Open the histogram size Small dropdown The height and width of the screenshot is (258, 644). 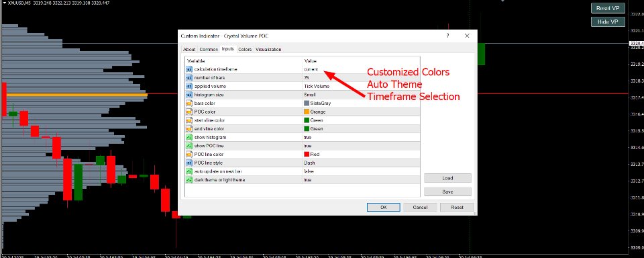pyautogui.click(x=361, y=95)
